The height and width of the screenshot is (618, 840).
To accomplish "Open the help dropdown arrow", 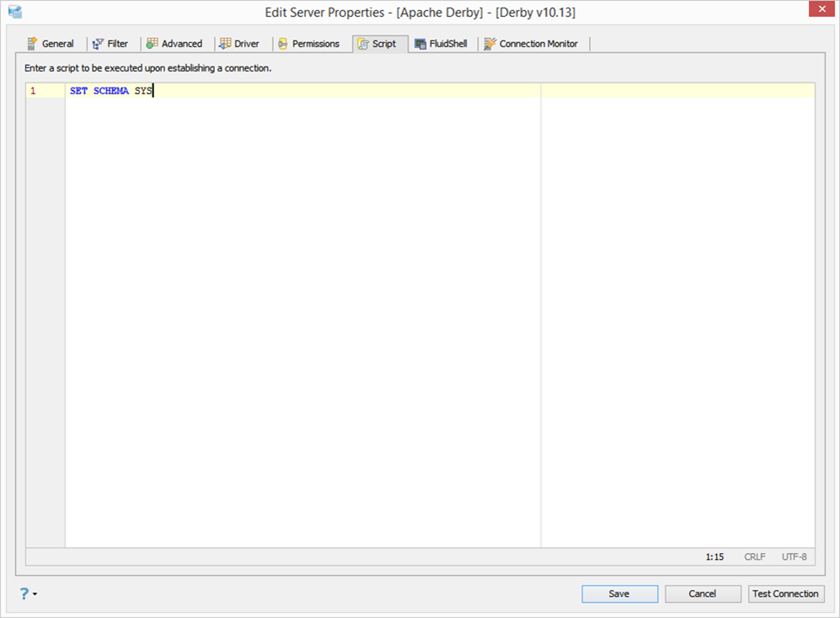I will pyautogui.click(x=35, y=594).
